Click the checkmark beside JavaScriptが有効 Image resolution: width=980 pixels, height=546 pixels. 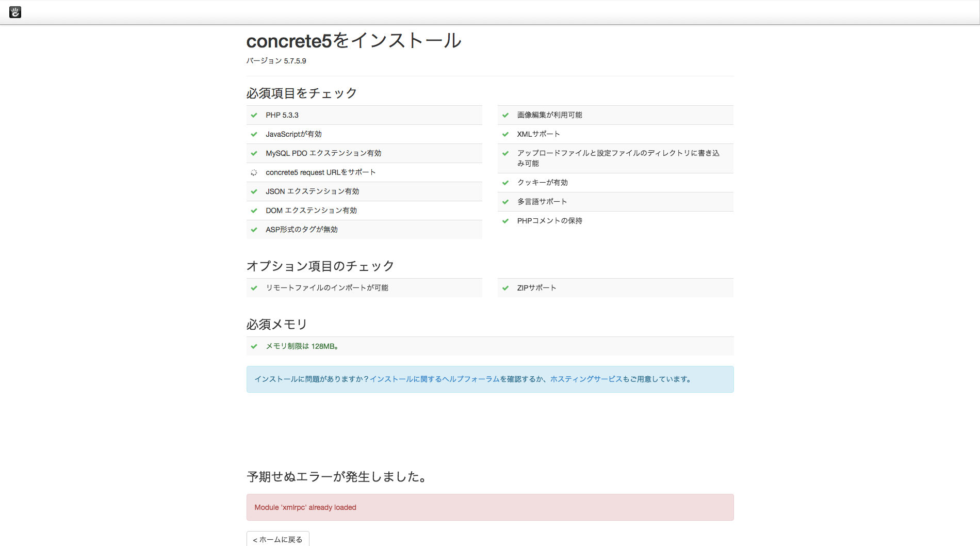tap(254, 134)
